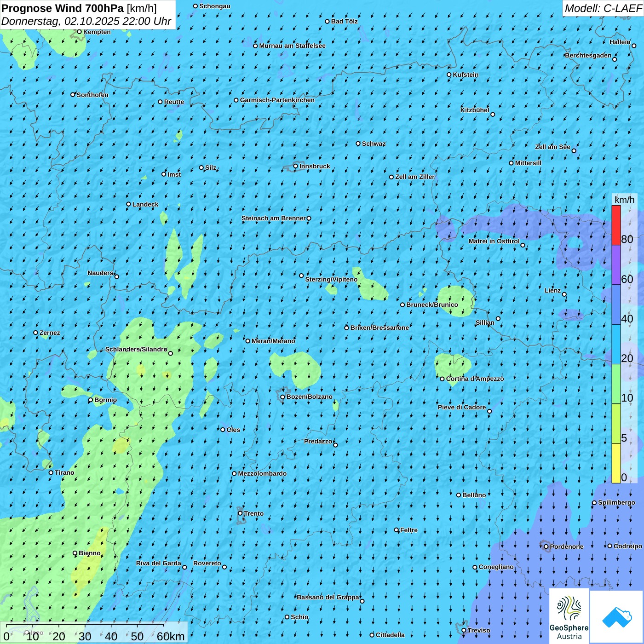Click the Sonthofen label
Image resolution: width=644 pixels, height=644 pixels.
(92, 95)
